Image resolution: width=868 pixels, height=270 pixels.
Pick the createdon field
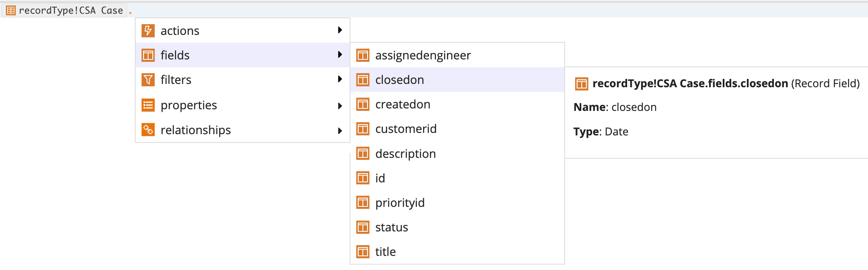pos(457,104)
